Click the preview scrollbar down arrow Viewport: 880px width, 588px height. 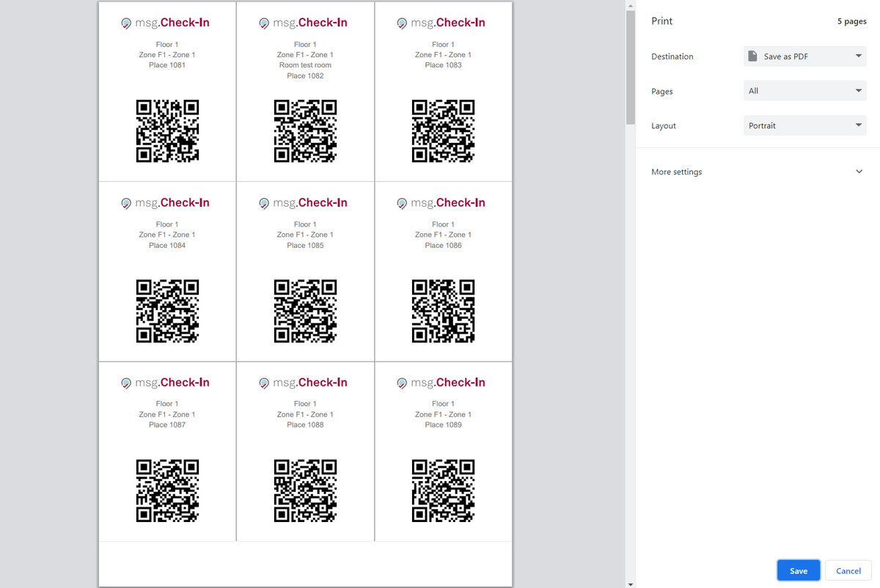[630, 584]
